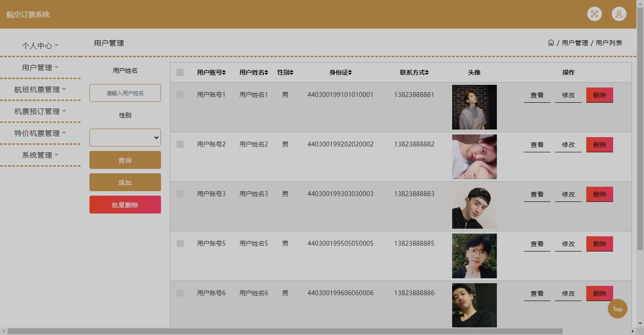Check the box for 用户账号6 row
Viewport: 644px width, 335px height.
(180, 293)
